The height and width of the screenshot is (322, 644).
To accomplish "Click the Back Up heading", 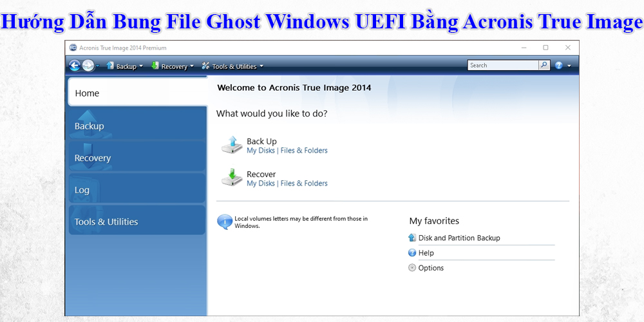I will click(261, 141).
